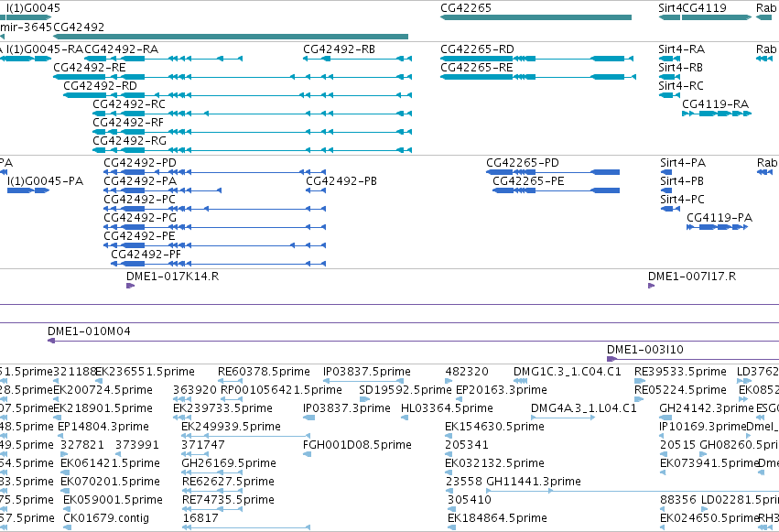
Task: Click the l(1)G0045-PA protein label
Action: (45, 181)
